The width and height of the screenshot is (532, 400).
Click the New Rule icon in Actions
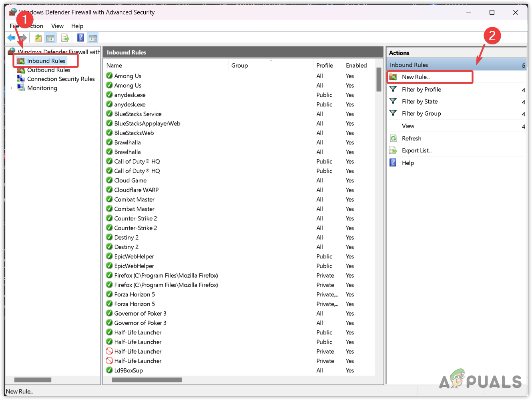click(393, 77)
